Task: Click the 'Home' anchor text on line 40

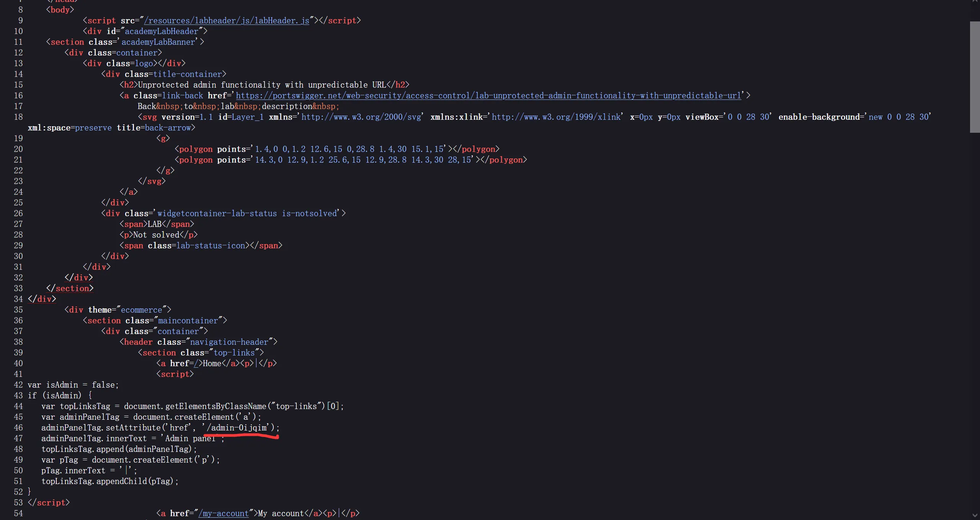Action: [212, 363]
